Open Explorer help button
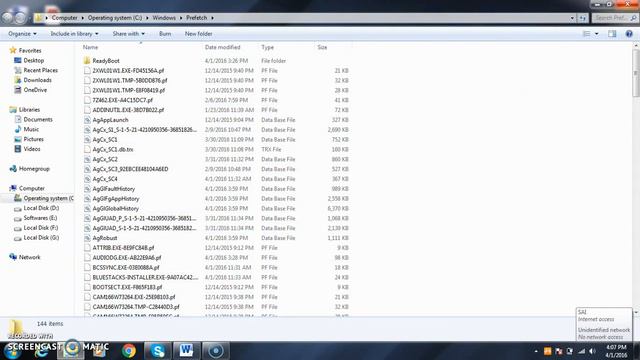Viewport: 640px width, 360px height. [x=629, y=34]
